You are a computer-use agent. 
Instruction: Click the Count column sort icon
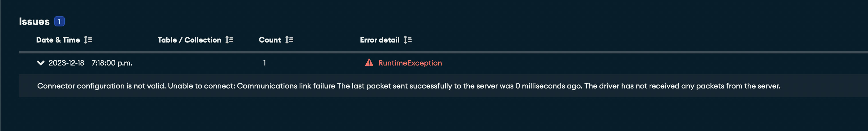tap(289, 40)
